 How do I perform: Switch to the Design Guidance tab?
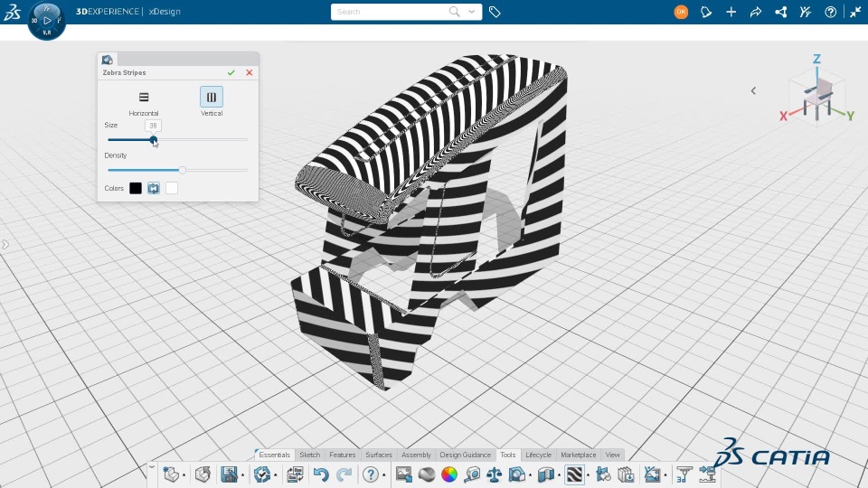pos(465,455)
